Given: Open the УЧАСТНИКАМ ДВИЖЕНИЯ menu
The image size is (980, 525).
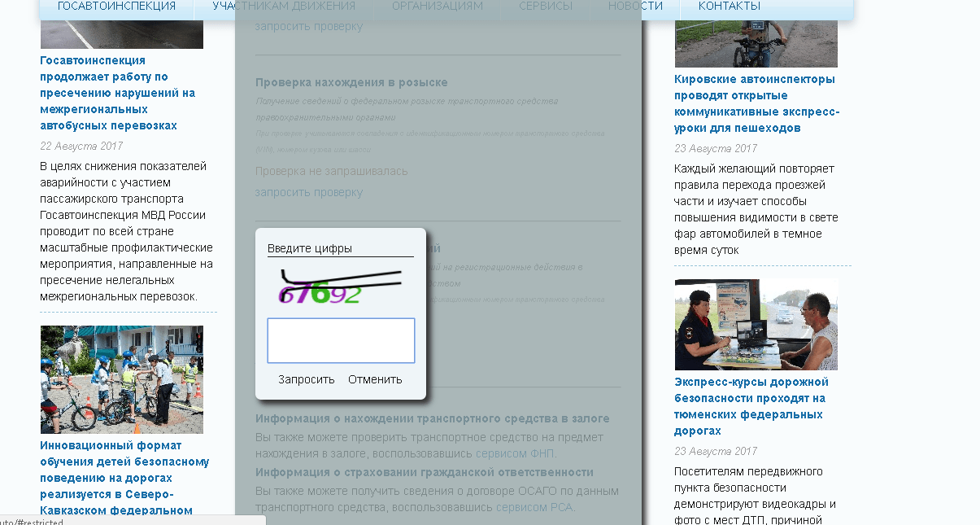Looking at the screenshot, I should click(284, 7).
